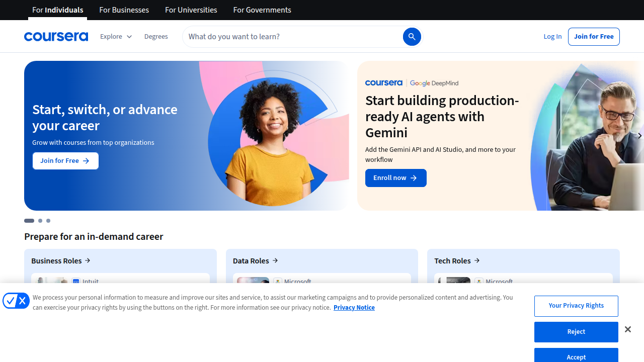Image resolution: width=644 pixels, height=362 pixels.
Task: Click the Google DeepMind Gemini banner headline
Action: (x=442, y=116)
